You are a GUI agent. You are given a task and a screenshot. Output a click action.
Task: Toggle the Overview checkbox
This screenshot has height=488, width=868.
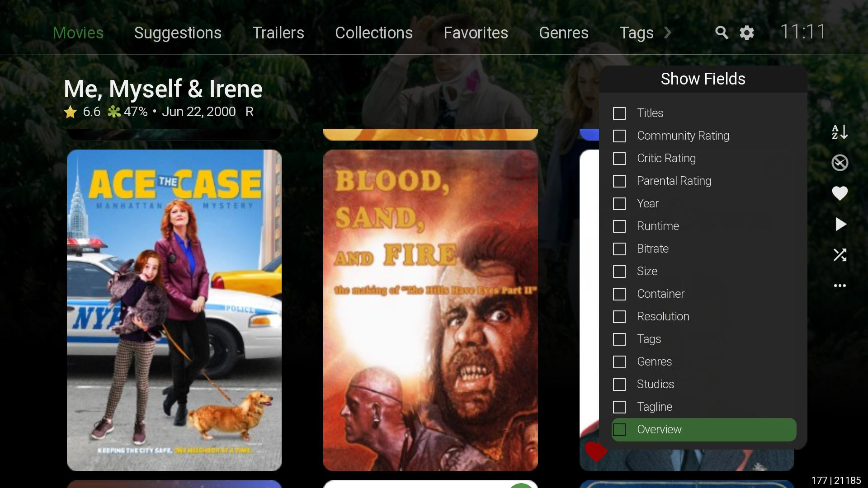click(x=619, y=429)
